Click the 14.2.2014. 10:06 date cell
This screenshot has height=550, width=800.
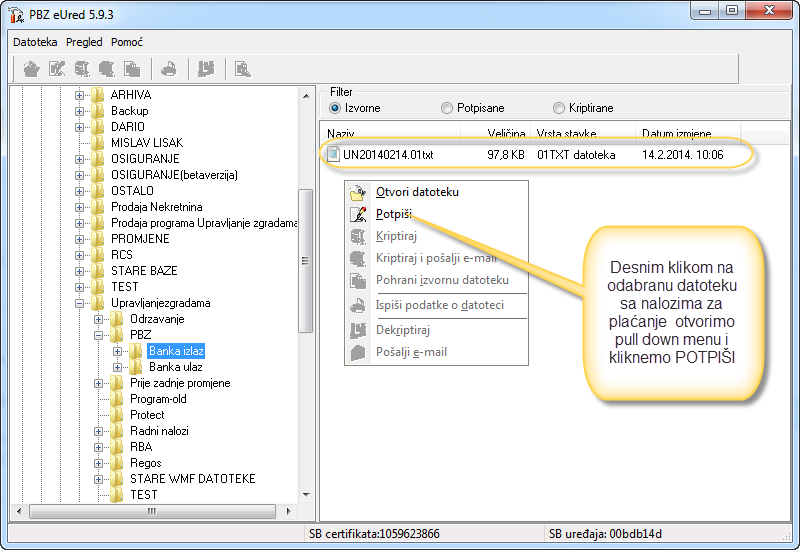(x=682, y=155)
